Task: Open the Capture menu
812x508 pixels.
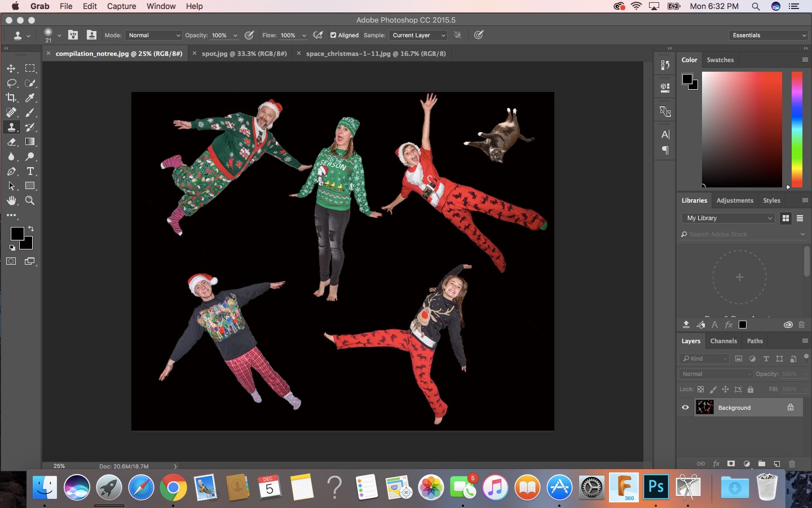Action: [122, 6]
